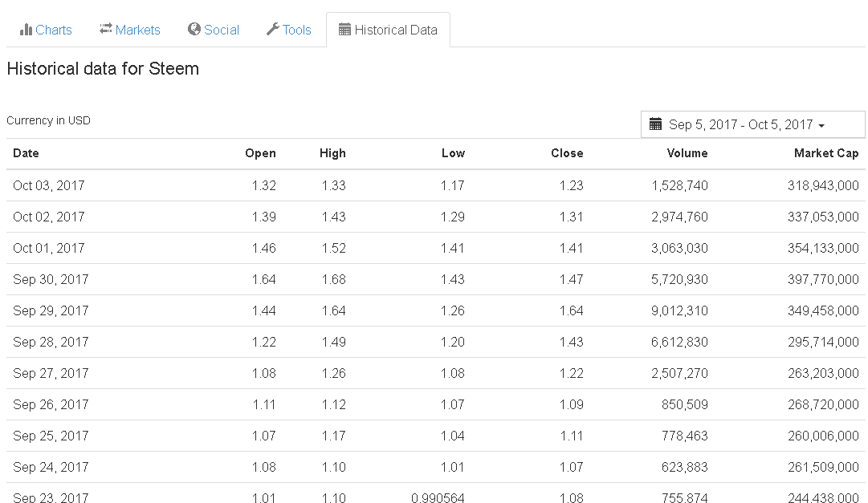The width and height of the screenshot is (868, 503).
Task: Click Sep 28 high price 1.49
Action: tap(334, 342)
